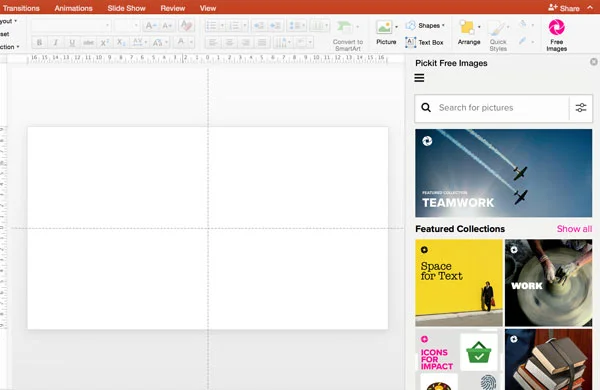
Task: Open the Pickit Free Images add-in button
Action: tap(556, 35)
